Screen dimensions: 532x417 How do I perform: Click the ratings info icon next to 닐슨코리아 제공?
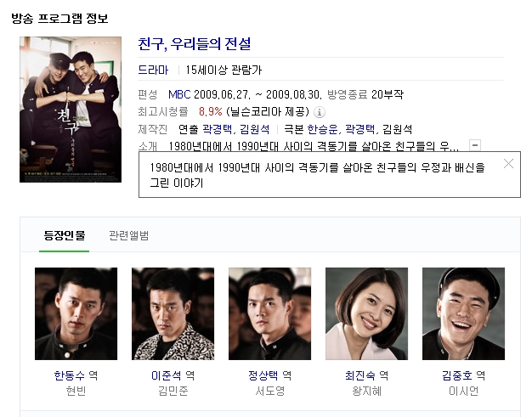coord(320,112)
